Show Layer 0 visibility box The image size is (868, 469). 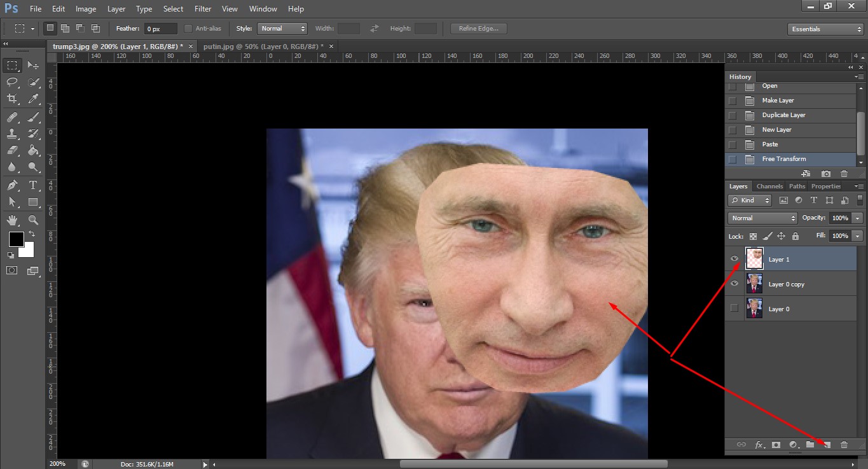pyautogui.click(x=734, y=309)
